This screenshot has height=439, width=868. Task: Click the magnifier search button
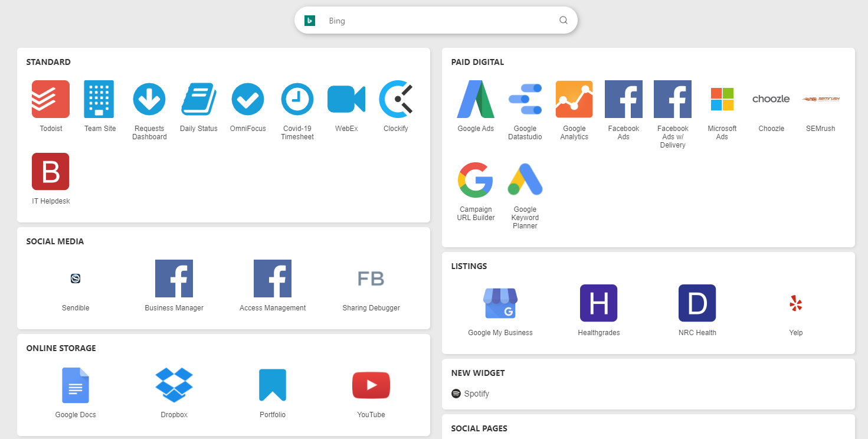[x=564, y=20]
